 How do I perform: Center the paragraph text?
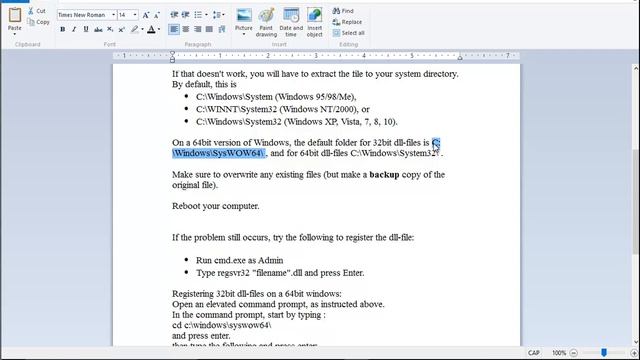point(186,29)
